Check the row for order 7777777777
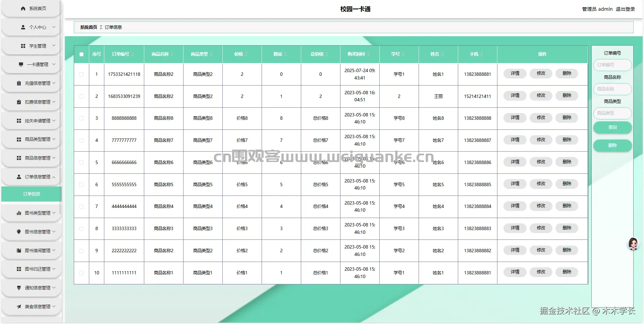Image resolution: width=644 pixels, height=324 pixels. click(82, 140)
